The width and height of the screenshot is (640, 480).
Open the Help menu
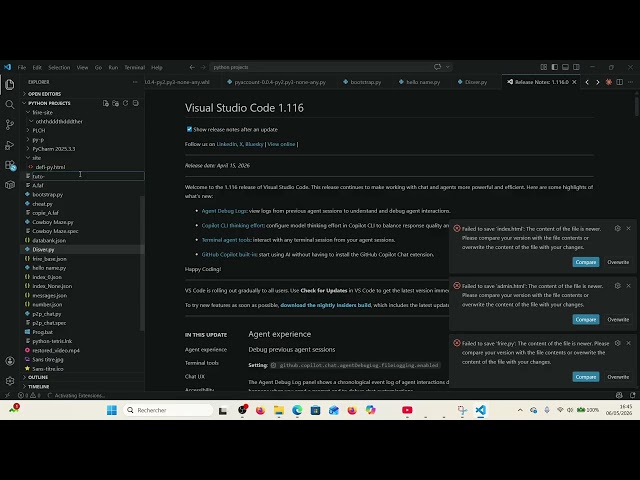pyautogui.click(x=157, y=67)
